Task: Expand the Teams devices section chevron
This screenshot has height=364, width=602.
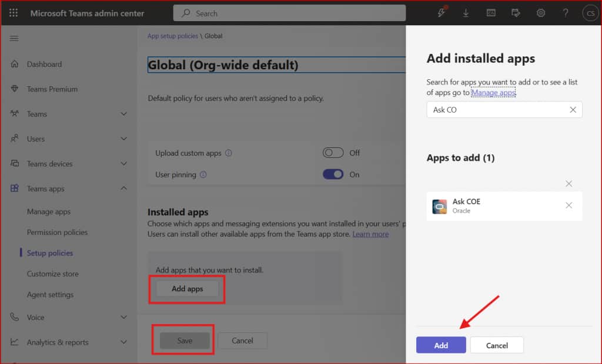Action: tap(123, 164)
